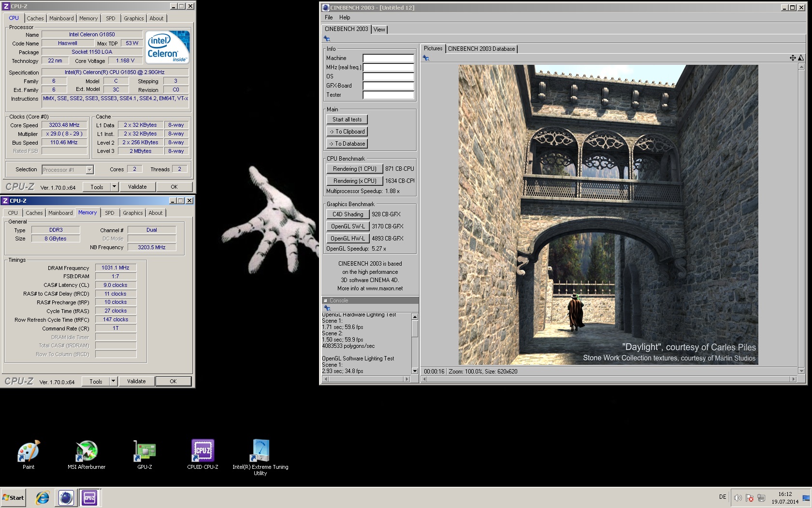Run the OpenGL HW-L test
This screenshot has width=812, height=508.
pos(348,239)
